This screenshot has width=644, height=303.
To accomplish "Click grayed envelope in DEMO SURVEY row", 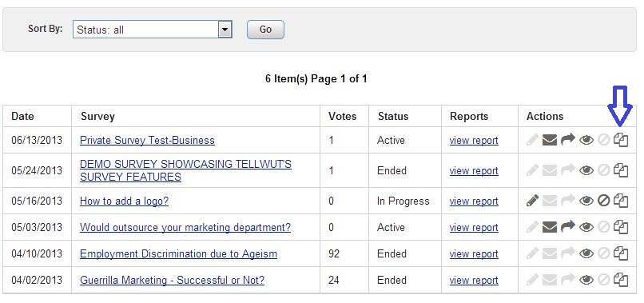I will click(550, 170).
